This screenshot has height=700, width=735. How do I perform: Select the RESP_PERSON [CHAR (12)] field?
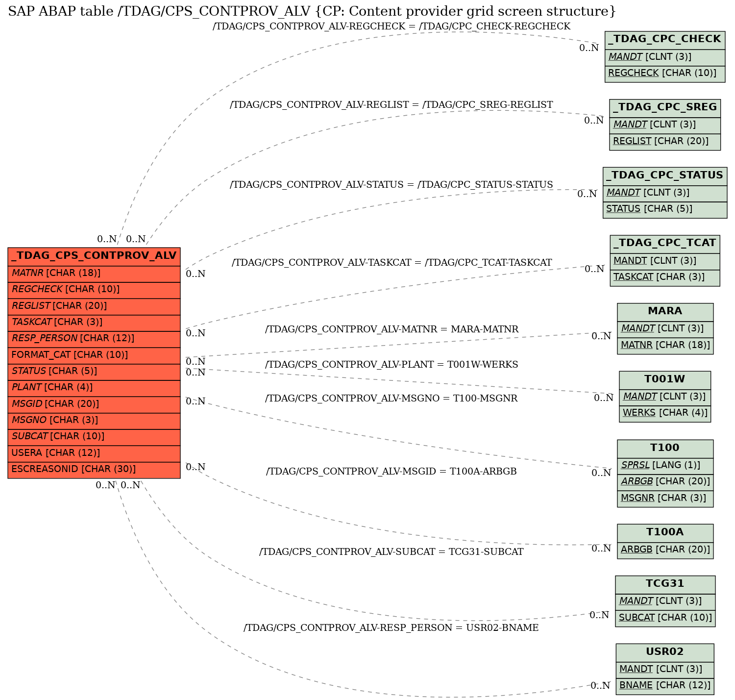pyautogui.click(x=94, y=339)
